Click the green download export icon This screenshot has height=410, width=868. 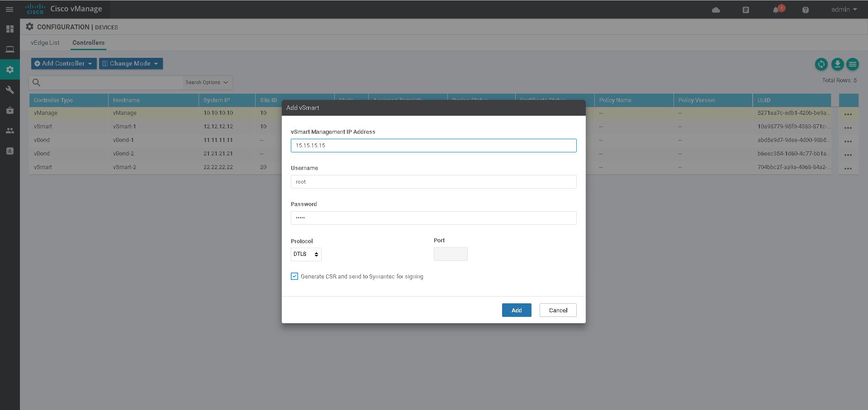pos(837,64)
